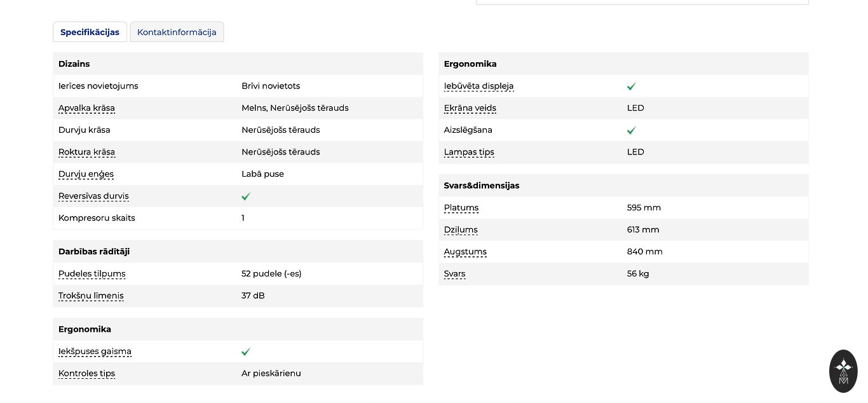Image resolution: width=868 pixels, height=403 pixels.
Task: Click the Lampas tips label
Action: (469, 152)
